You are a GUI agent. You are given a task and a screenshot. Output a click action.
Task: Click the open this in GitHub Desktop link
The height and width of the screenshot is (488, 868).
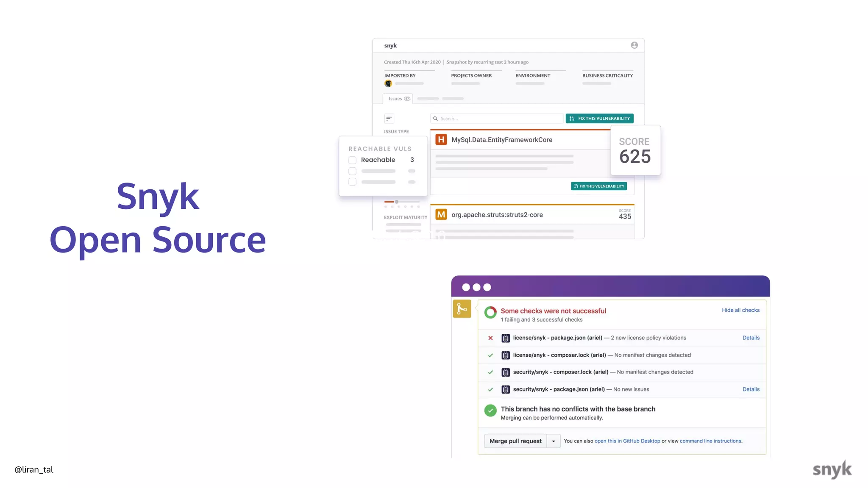[x=627, y=441]
